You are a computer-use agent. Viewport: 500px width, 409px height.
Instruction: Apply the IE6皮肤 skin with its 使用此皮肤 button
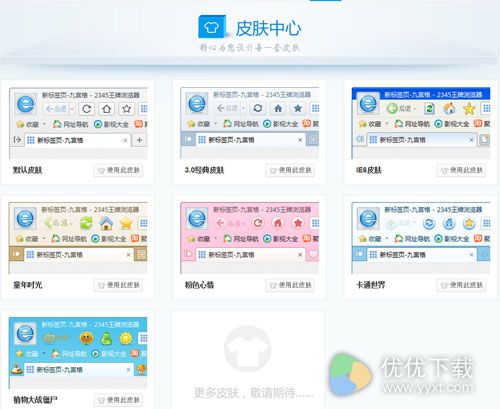point(461,170)
